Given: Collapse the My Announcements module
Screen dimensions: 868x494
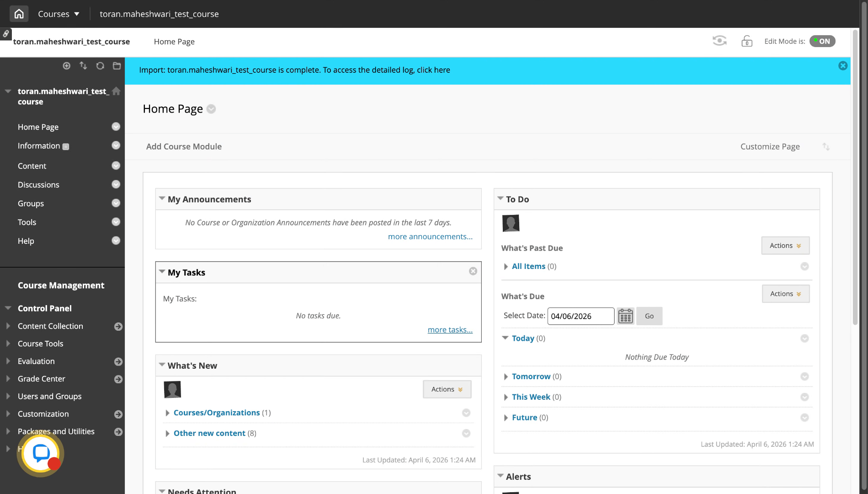Looking at the screenshot, I should pos(162,199).
